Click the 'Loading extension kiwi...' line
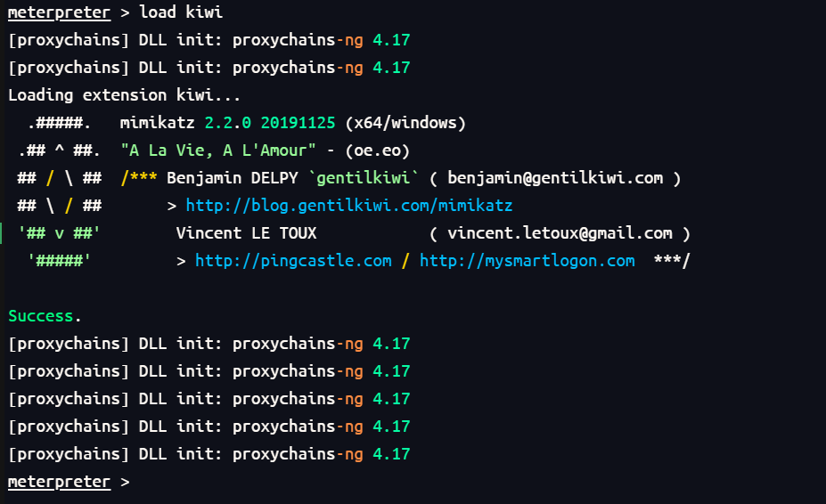 click(x=125, y=95)
